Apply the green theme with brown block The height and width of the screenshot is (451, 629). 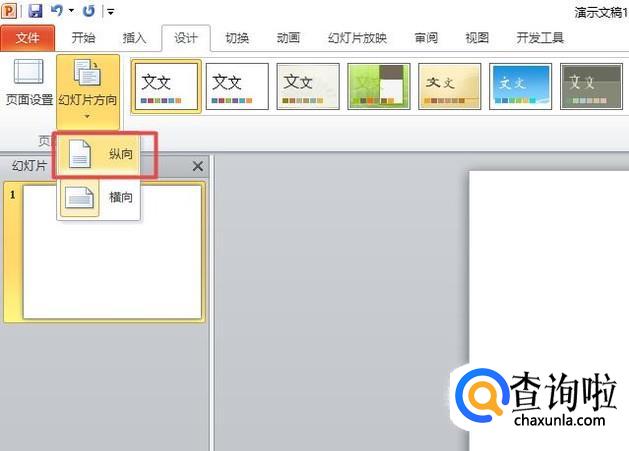pos(378,85)
